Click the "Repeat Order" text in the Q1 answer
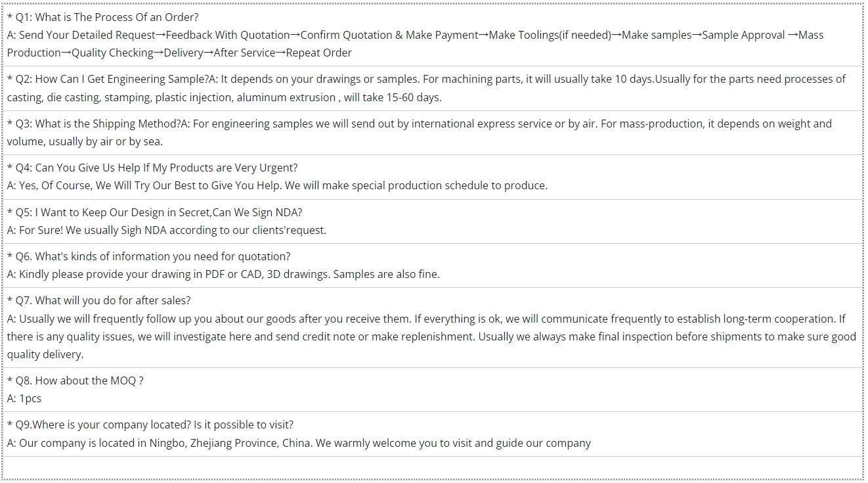868x483 pixels. (318, 53)
